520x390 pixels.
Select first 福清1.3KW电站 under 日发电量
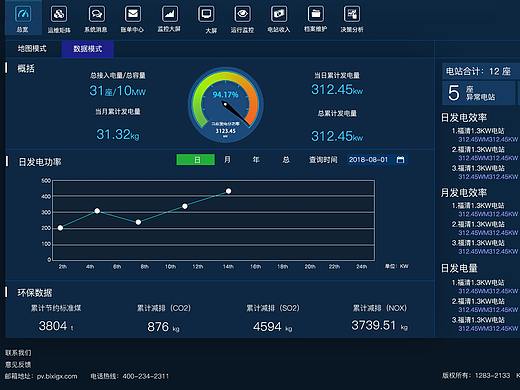(478, 283)
